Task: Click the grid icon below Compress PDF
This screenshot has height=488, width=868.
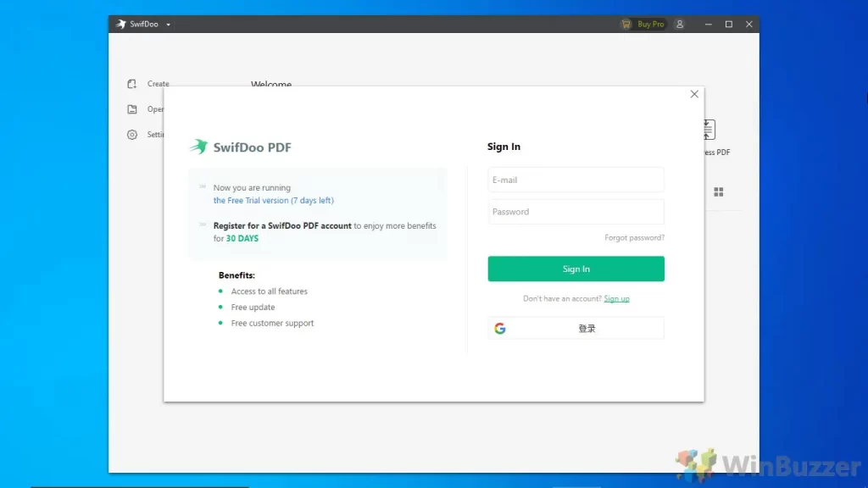Action: (x=719, y=191)
